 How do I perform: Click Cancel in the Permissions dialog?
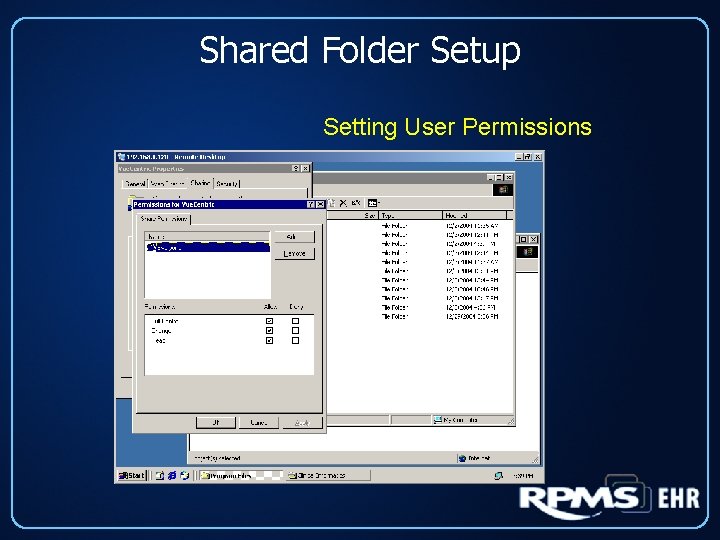[x=259, y=422]
